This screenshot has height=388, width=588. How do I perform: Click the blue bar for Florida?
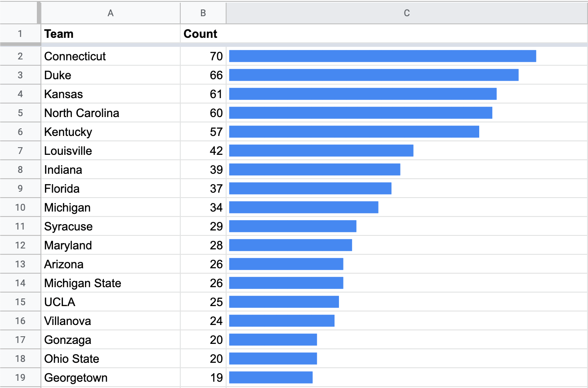[x=310, y=189]
